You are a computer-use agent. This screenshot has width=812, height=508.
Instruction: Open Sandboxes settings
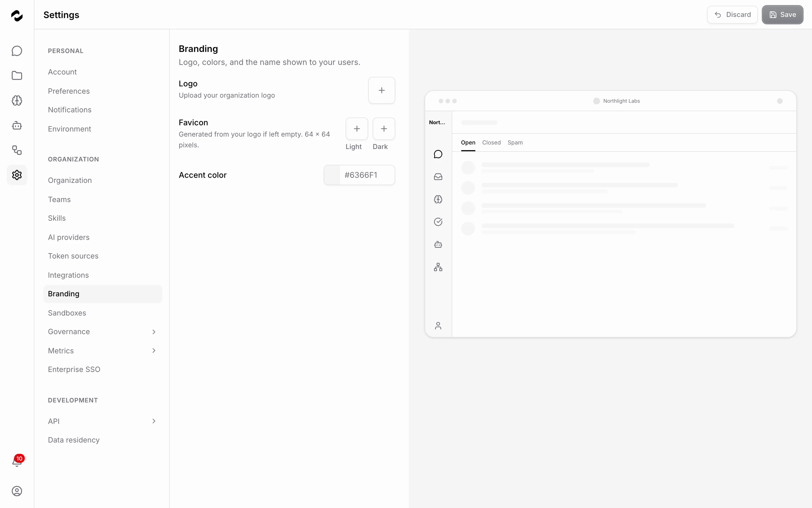[103, 313]
